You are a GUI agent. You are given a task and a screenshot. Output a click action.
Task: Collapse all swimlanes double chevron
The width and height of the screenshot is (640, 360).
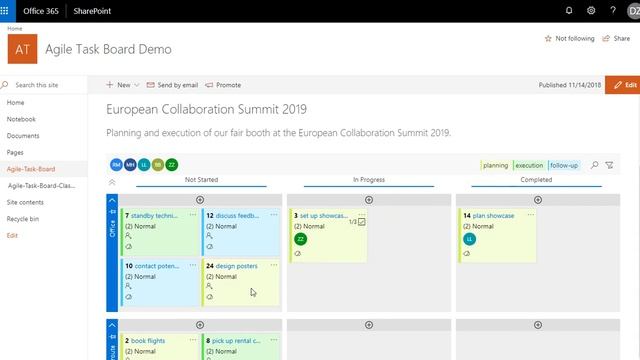point(112,182)
